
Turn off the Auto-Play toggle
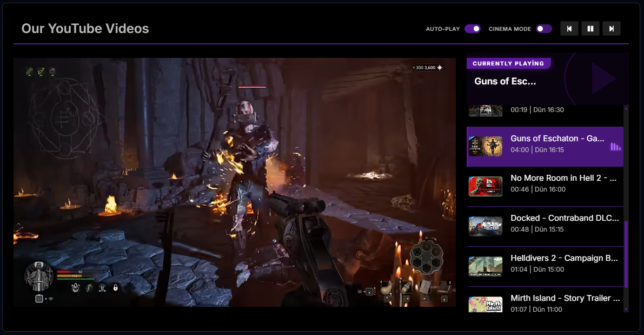[x=473, y=29]
